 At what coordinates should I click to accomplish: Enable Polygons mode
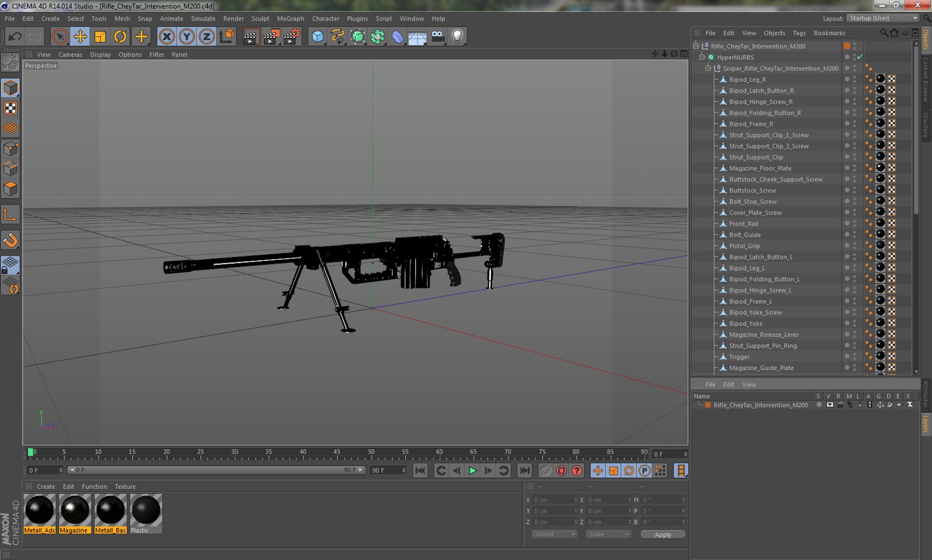tap(10, 189)
